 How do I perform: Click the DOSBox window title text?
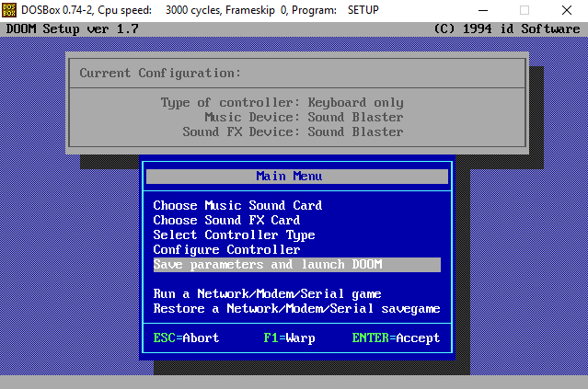coord(200,10)
